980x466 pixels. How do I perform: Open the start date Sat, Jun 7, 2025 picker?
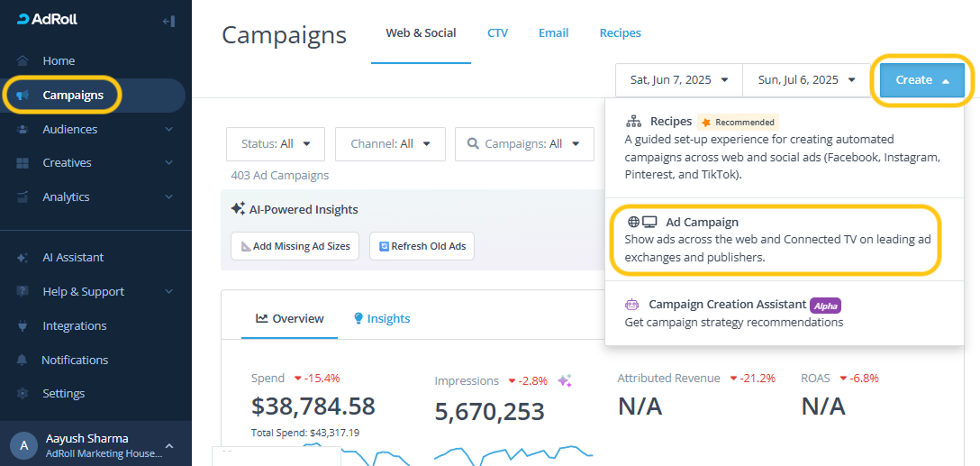[x=679, y=80]
